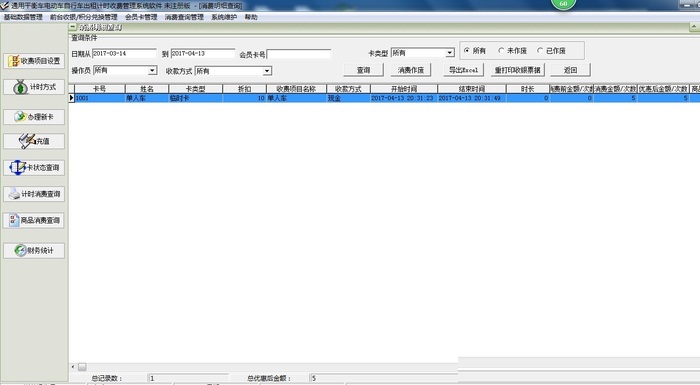Screen dimensions: 700x385
Task: Click the 总优惠后金额 value field
Action: [x=384, y=378]
